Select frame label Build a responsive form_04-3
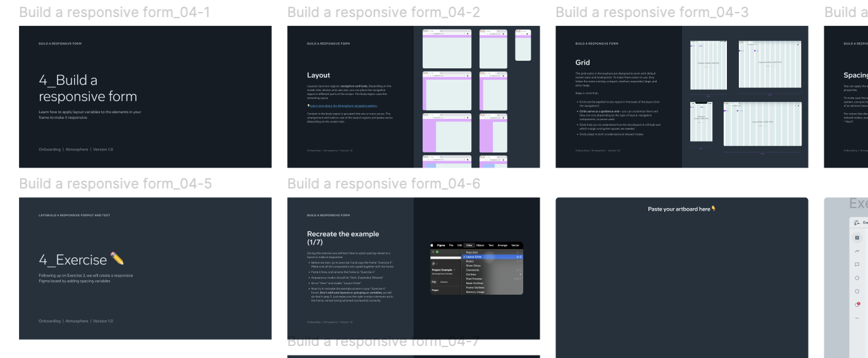The image size is (868, 358). (652, 12)
